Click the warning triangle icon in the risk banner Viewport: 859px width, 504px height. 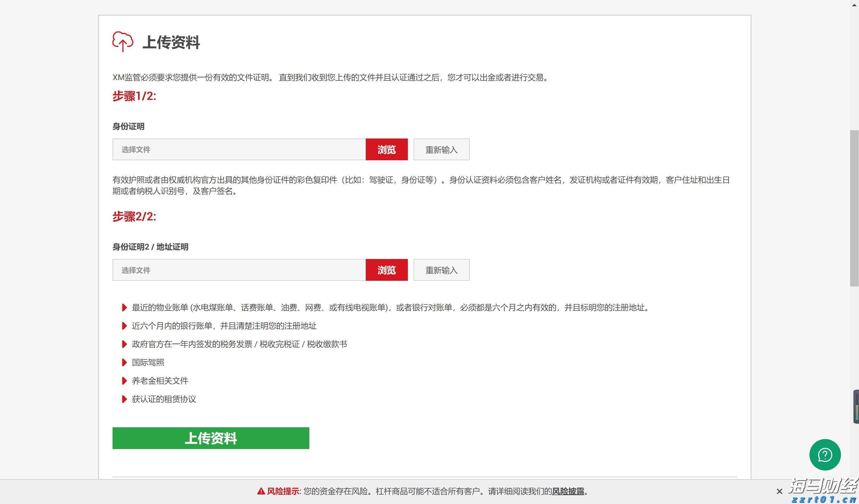[x=261, y=491]
